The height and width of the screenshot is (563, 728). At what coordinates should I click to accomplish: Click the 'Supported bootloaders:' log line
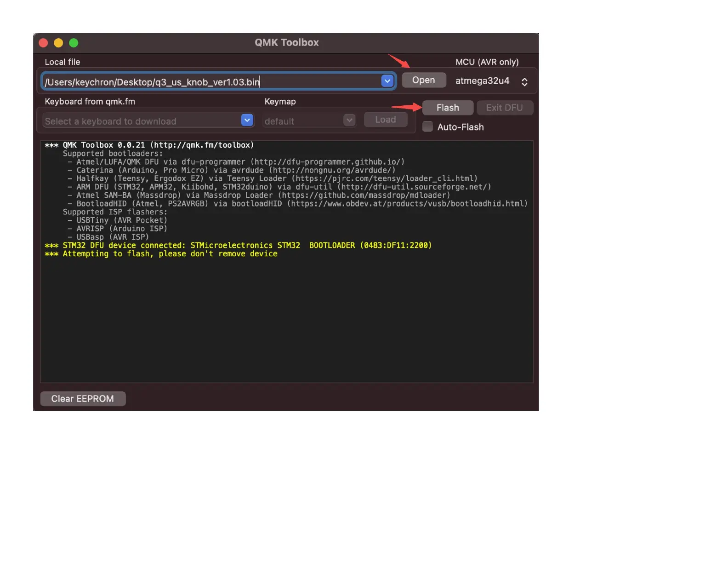click(x=113, y=153)
